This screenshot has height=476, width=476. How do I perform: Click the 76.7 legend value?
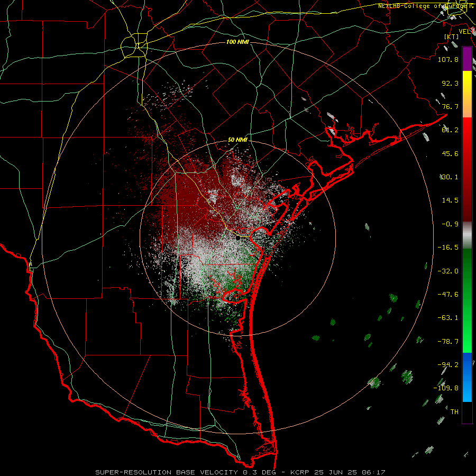pyautogui.click(x=450, y=106)
